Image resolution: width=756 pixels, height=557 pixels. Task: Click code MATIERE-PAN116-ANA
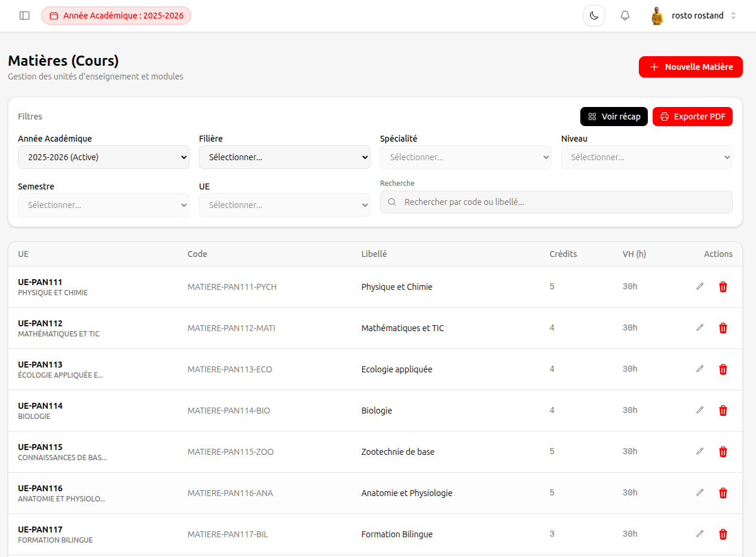click(x=230, y=493)
